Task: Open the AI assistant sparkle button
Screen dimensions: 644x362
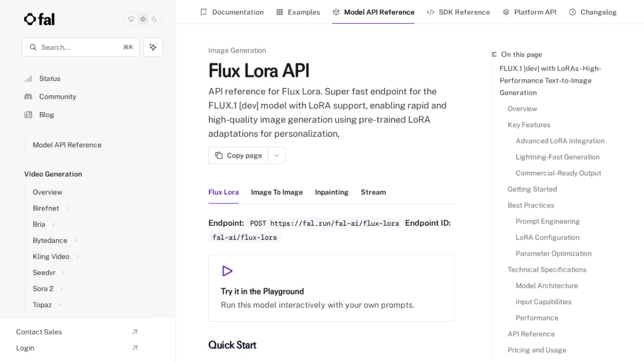Action: (153, 47)
